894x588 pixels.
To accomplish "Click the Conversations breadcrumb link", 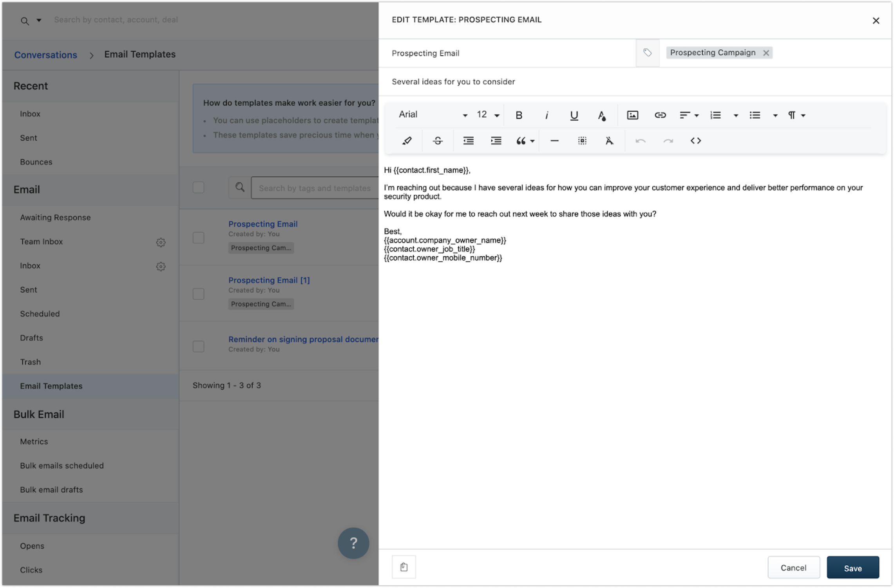I will coord(45,55).
